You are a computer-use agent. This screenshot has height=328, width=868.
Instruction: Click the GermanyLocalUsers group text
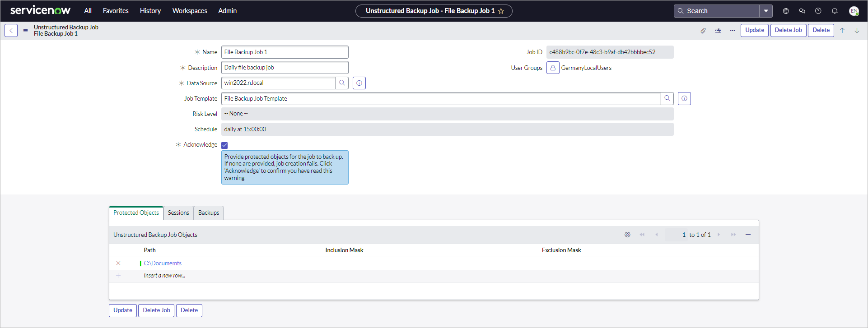click(x=586, y=68)
